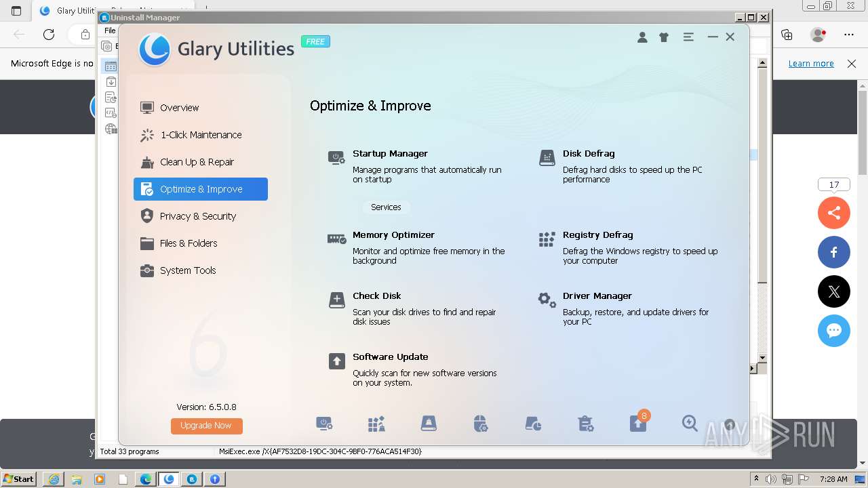
Task: Open the file explorer folder taskbar icon
Action: coord(77,479)
